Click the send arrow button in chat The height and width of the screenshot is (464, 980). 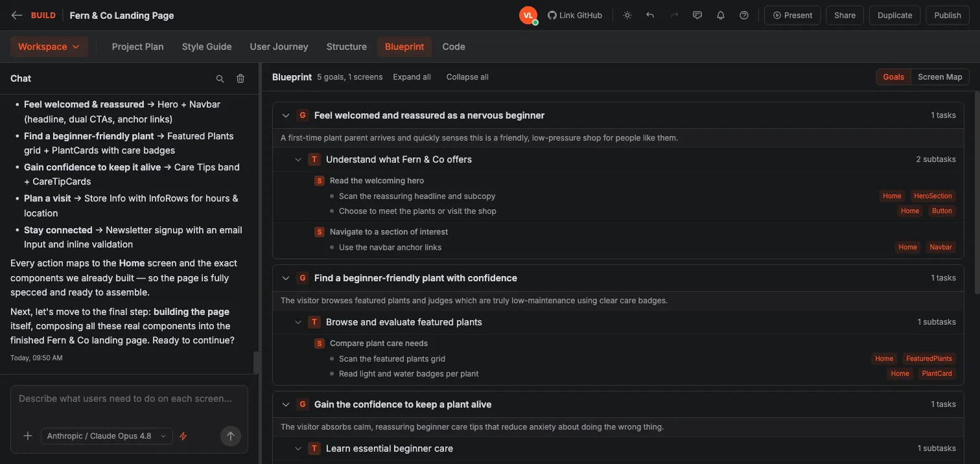[230, 436]
